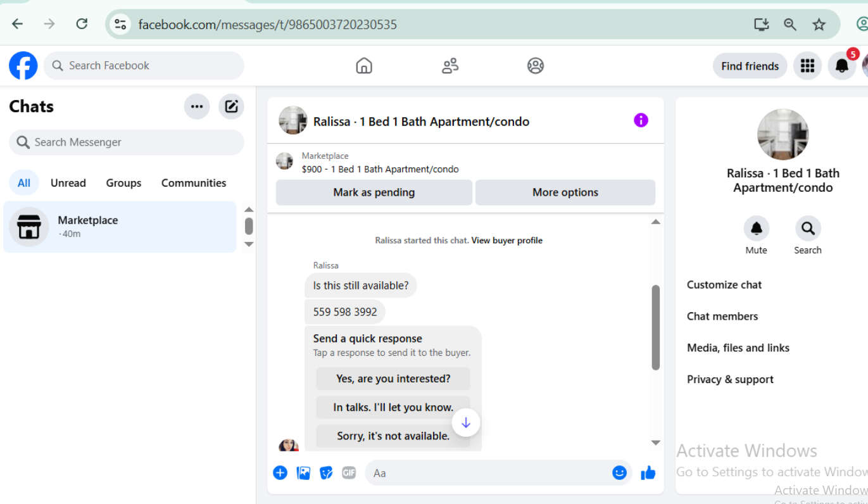Mark the listing as pending
Image resolution: width=868 pixels, height=504 pixels.
point(374,192)
